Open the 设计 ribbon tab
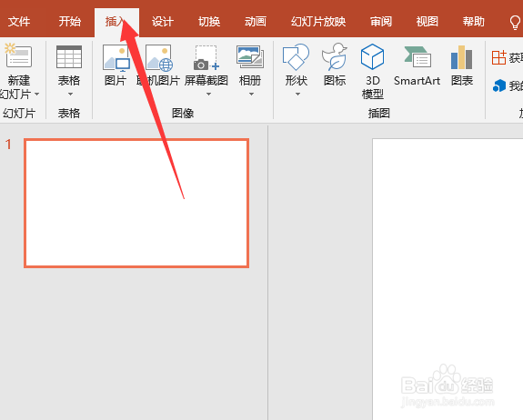523x420 pixels. point(163,22)
